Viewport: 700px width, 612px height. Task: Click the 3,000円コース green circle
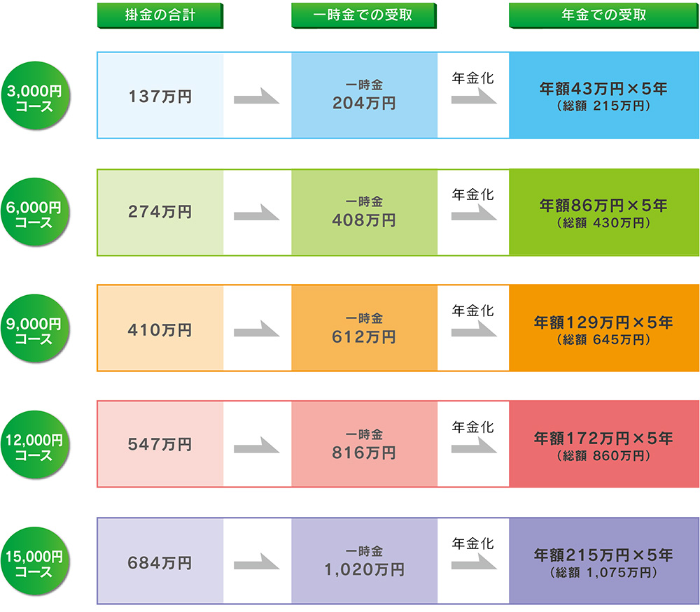[x=35, y=96]
